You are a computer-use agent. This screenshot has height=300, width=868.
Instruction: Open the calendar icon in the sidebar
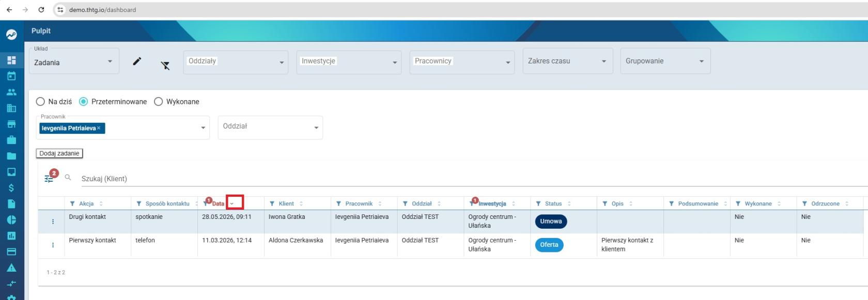tap(11, 76)
